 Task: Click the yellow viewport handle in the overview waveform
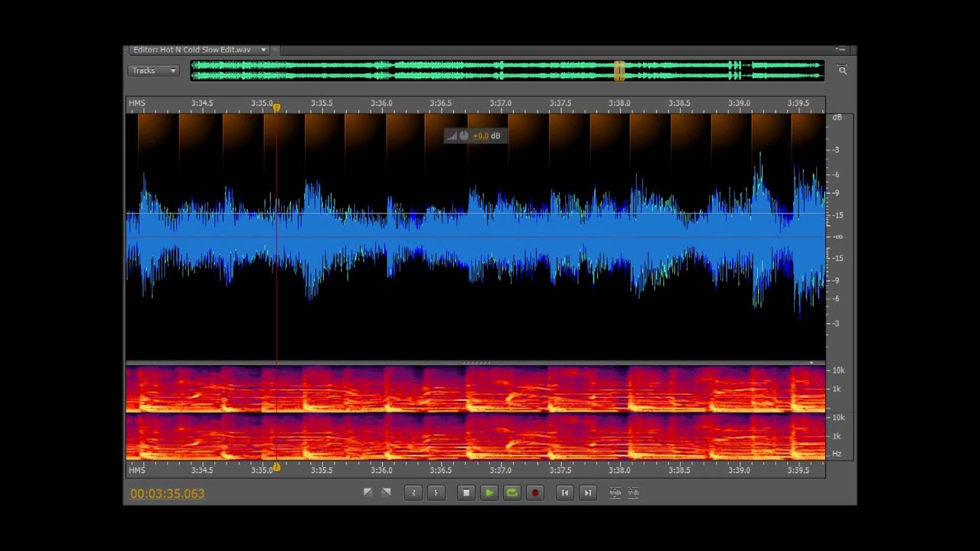point(619,71)
